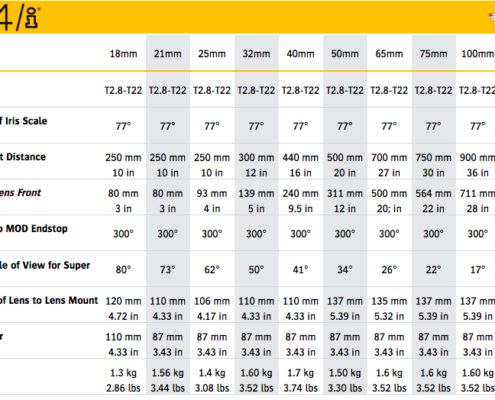Click the Iris Scale row label

coord(24,121)
